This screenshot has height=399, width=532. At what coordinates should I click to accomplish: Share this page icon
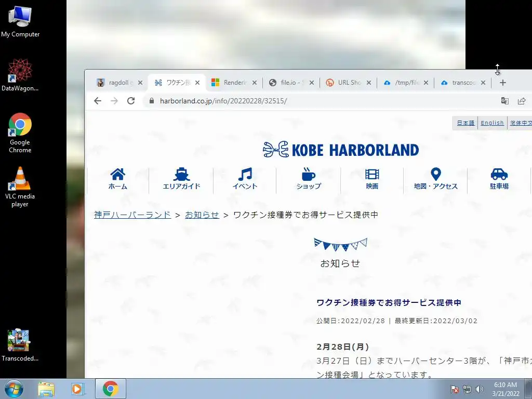522,101
